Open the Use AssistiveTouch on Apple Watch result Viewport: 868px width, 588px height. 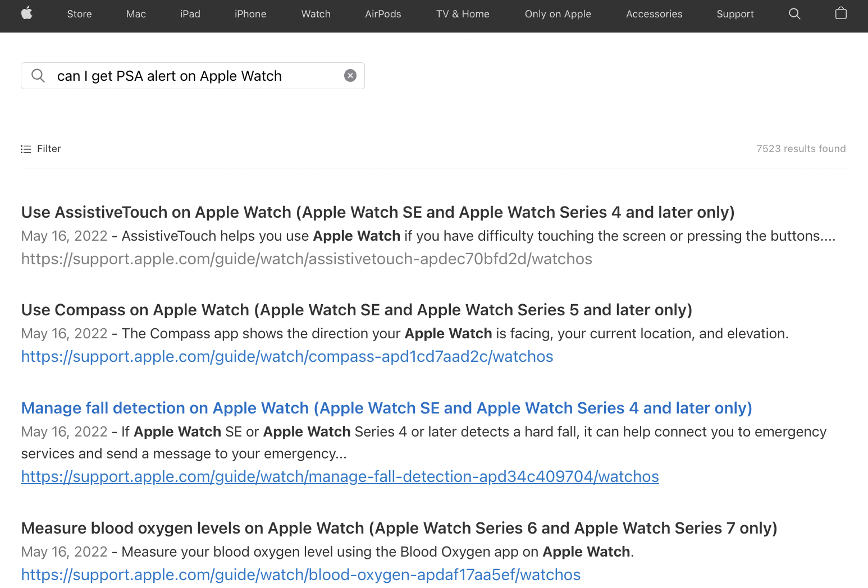coord(378,212)
